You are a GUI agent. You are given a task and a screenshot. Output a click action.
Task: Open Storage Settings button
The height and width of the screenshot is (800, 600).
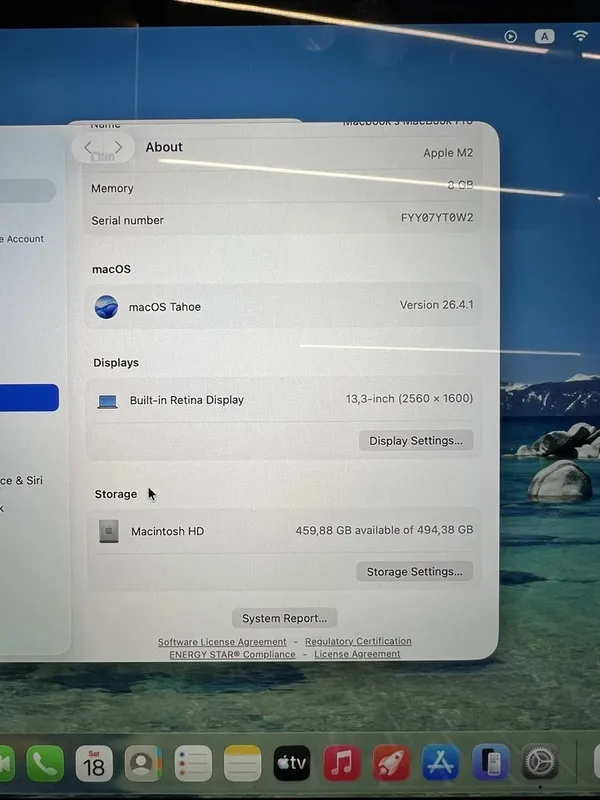(x=415, y=572)
